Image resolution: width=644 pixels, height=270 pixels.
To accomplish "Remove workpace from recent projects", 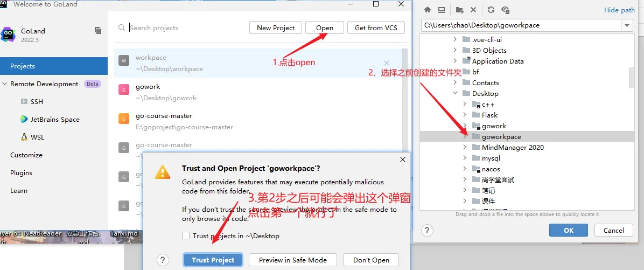I will [x=387, y=63].
